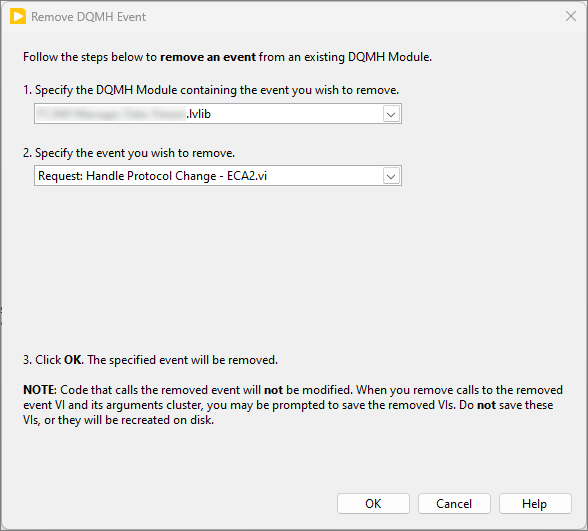Click the 'Request: Handle Protocol Change - ECA2.vi' entry
The height and width of the screenshot is (531, 588).
152,176
